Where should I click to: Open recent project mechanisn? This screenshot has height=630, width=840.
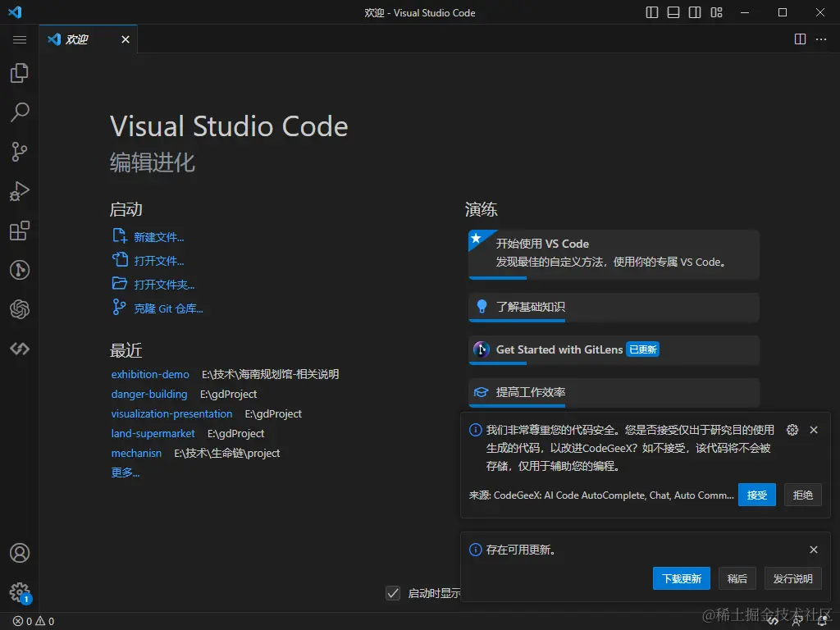(136, 453)
